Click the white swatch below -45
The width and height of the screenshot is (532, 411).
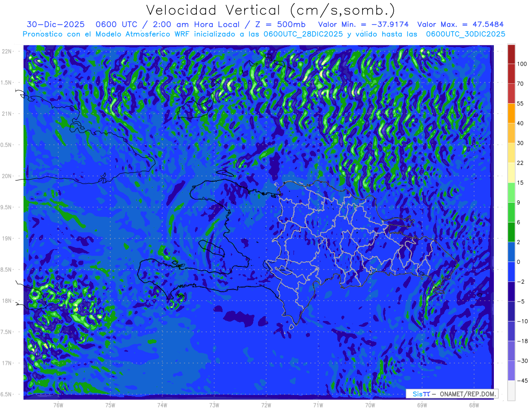[511, 390]
